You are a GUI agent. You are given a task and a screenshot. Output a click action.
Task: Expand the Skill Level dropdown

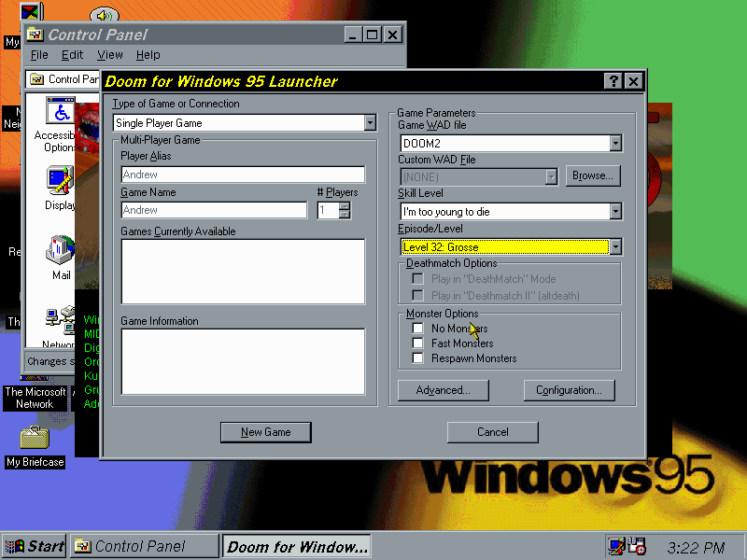click(615, 212)
